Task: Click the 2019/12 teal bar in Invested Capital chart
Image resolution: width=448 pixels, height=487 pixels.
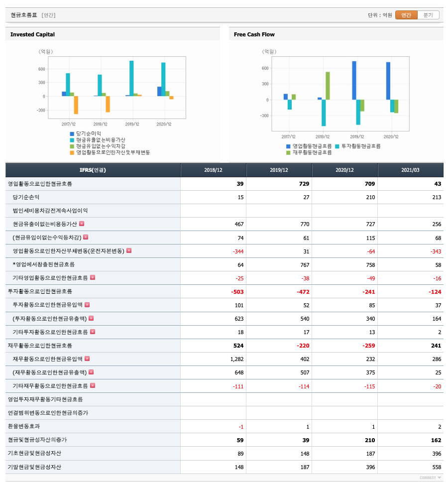Action: (x=131, y=78)
